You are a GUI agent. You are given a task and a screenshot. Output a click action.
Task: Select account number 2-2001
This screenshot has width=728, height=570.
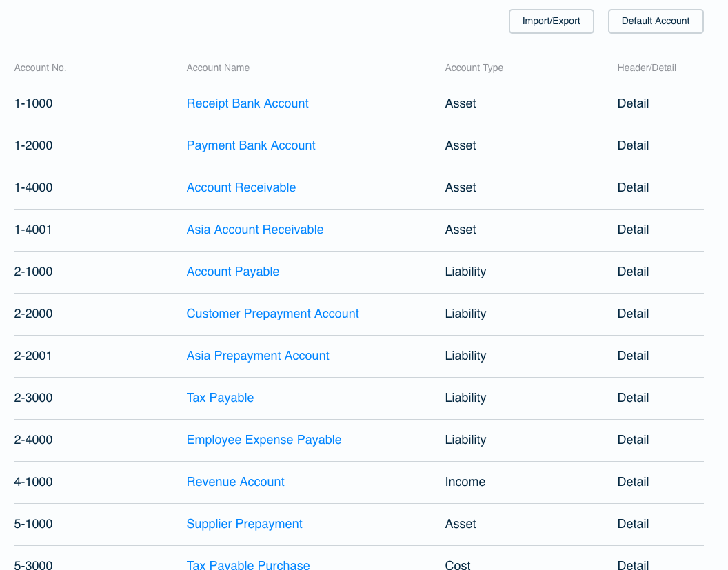tap(33, 356)
